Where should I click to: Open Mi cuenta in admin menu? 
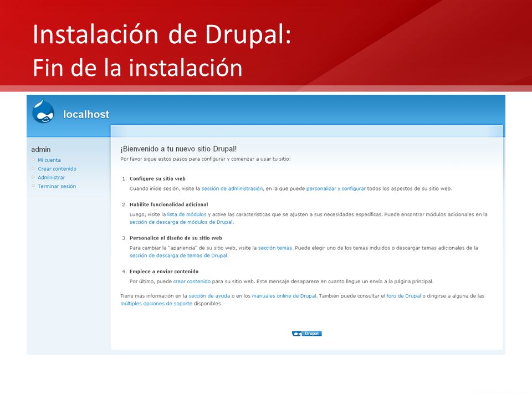point(49,160)
